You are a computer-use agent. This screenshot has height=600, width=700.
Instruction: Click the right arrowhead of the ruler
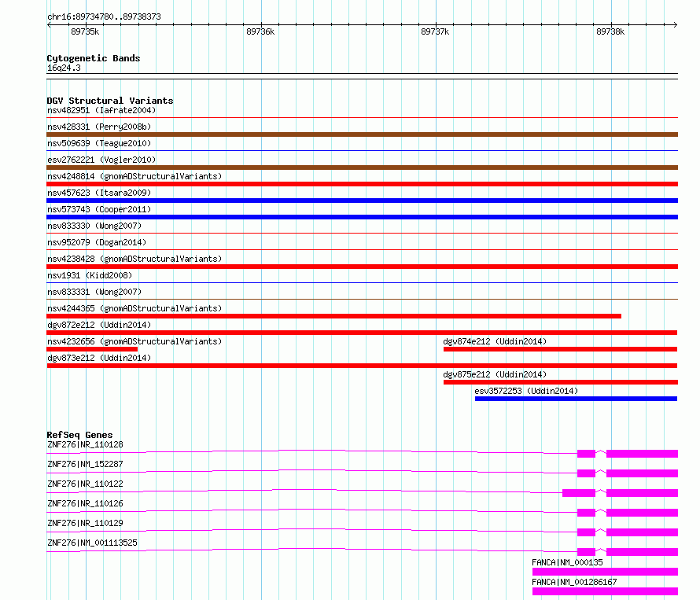click(676, 25)
